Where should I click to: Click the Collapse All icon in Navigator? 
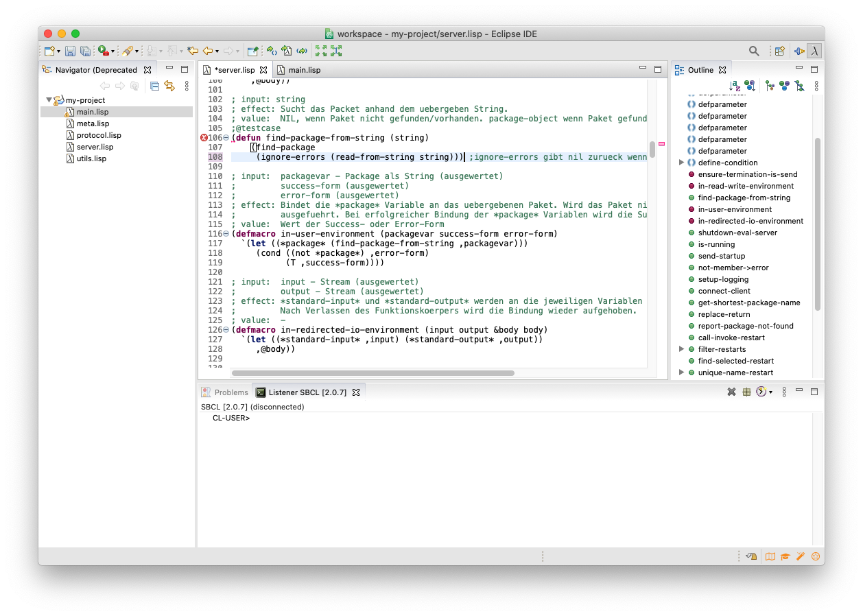(x=154, y=86)
